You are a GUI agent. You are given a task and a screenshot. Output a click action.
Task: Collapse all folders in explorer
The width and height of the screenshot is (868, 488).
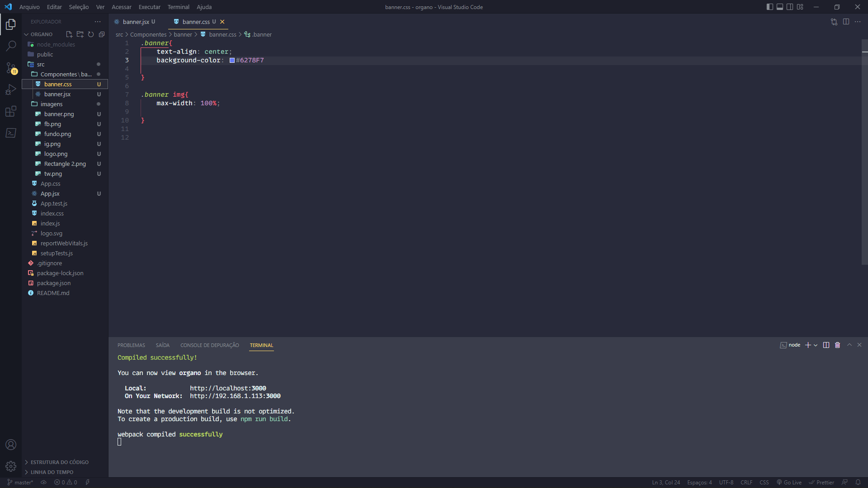102,34
